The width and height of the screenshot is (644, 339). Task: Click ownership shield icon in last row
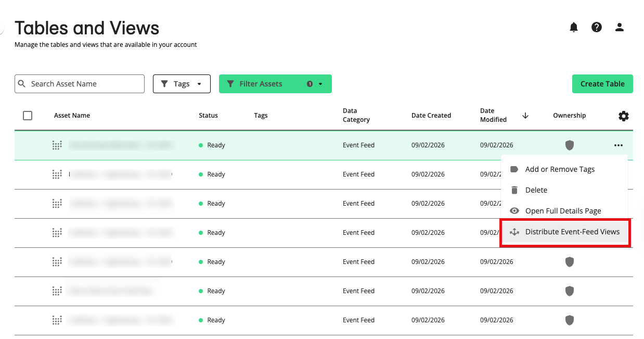click(x=570, y=320)
